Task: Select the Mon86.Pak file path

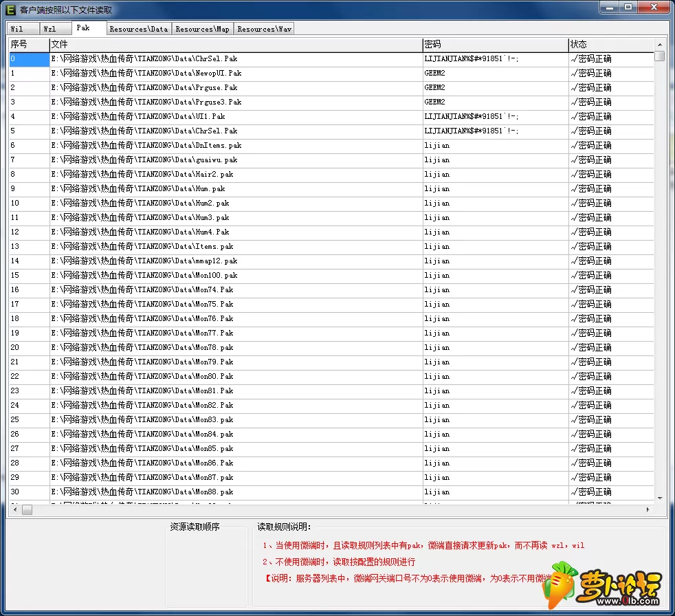Action: pyautogui.click(x=142, y=463)
